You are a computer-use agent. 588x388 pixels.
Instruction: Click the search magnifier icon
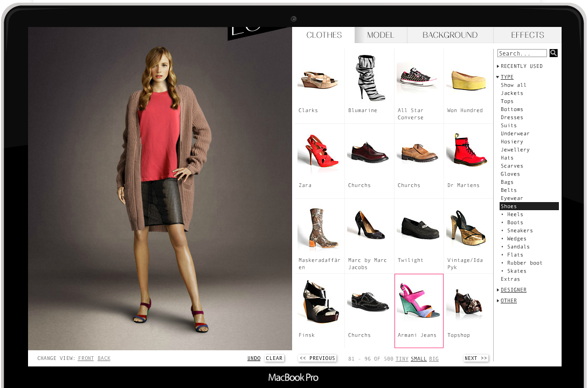pyautogui.click(x=554, y=53)
